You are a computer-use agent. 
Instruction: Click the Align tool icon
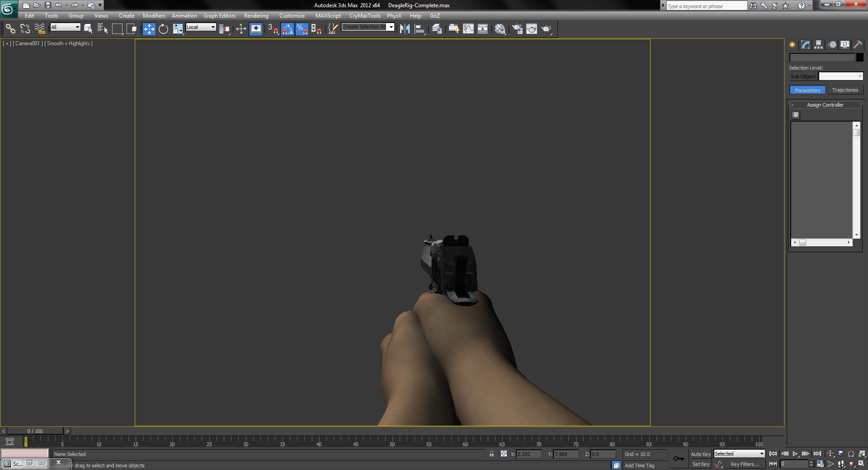(420, 29)
